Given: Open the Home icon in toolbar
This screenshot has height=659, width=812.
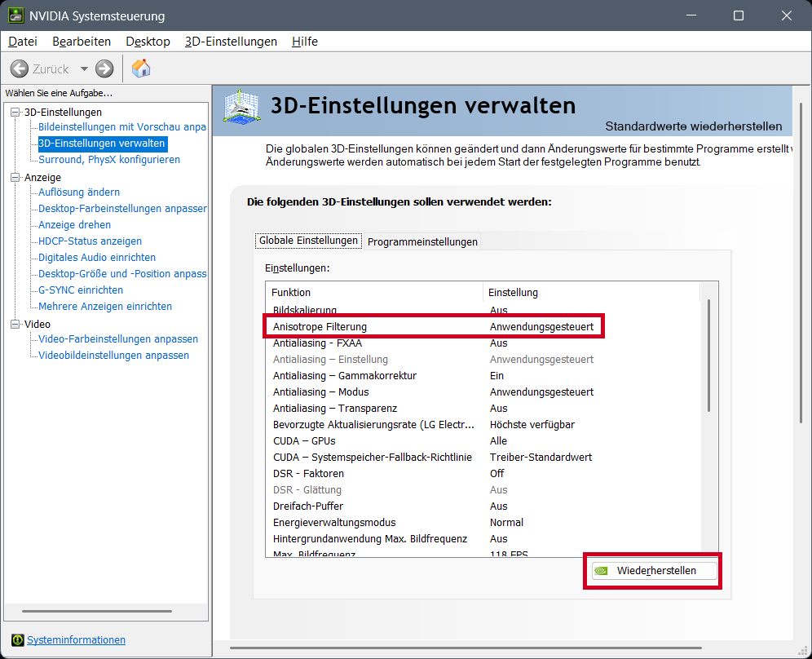Looking at the screenshot, I should (x=141, y=69).
